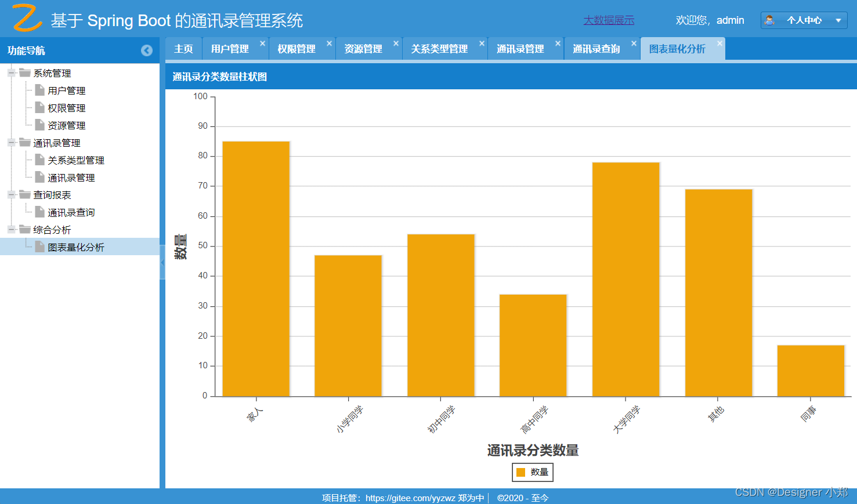Image resolution: width=857 pixels, height=504 pixels.
Task: Close the 权限管理 tab
Action: pos(329,43)
